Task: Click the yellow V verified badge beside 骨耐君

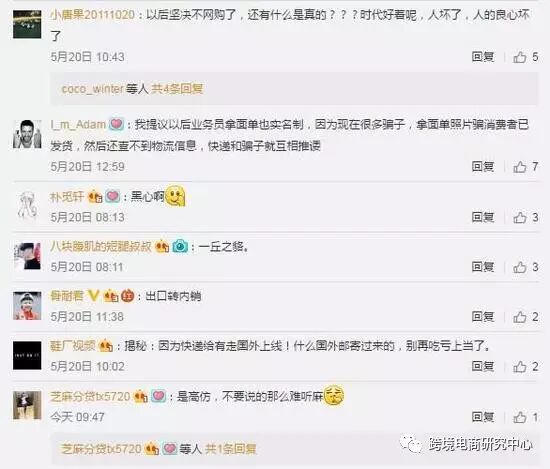Action: [93, 296]
